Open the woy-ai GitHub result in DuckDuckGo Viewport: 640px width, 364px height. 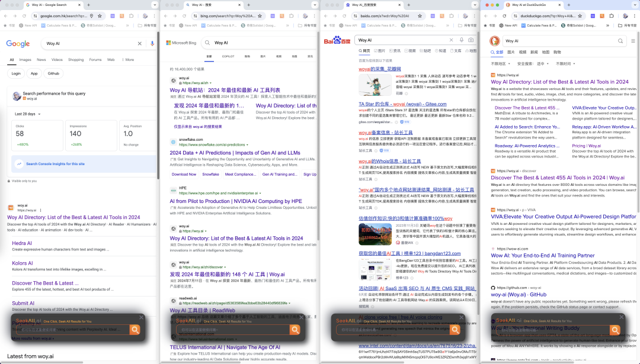[x=519, y=295]
